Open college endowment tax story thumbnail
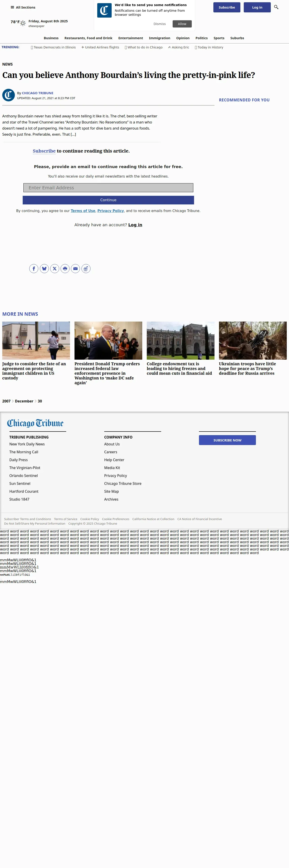Image resolution: width=289 pixels, height=868 pixels. pos(180,340)
